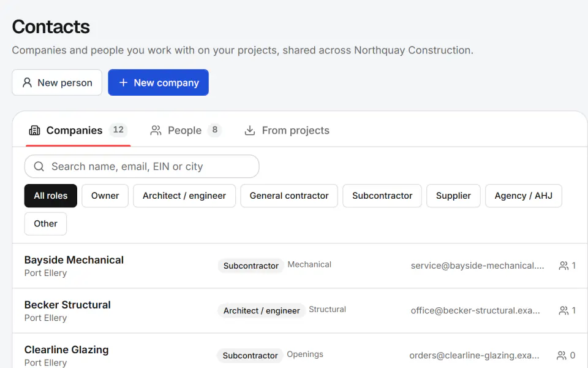The image size is (588, 368).
Task: Click Subcontractor badge on Bayside Mechanical row
Action: point(251,266)
